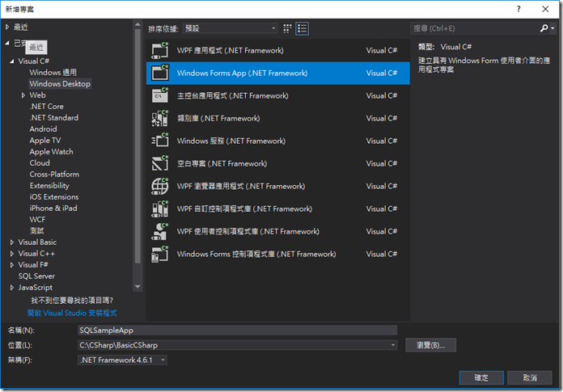Select Windows Desktop category
This screenshot has width=563, height=392.
tap(60, 84)
